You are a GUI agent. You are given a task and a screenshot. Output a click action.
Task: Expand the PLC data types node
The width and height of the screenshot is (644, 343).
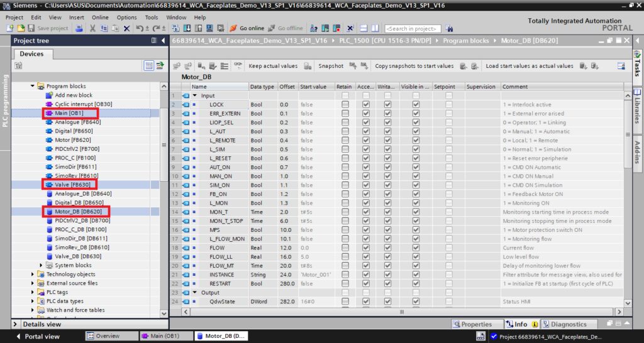tap(33, 301)
